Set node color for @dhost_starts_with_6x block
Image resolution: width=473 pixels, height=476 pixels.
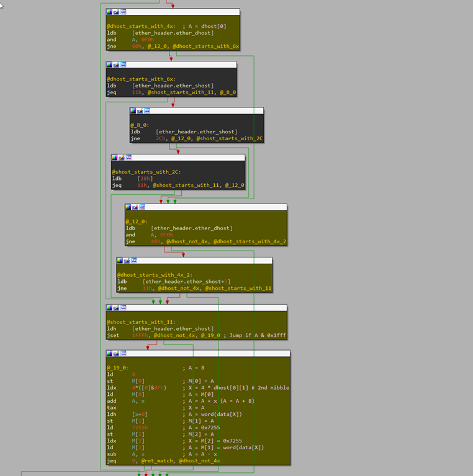109,65
